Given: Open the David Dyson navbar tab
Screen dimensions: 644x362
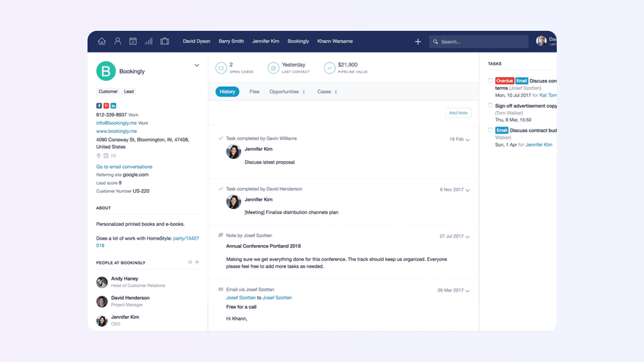Looking at the screenshot, I should 197,41.
